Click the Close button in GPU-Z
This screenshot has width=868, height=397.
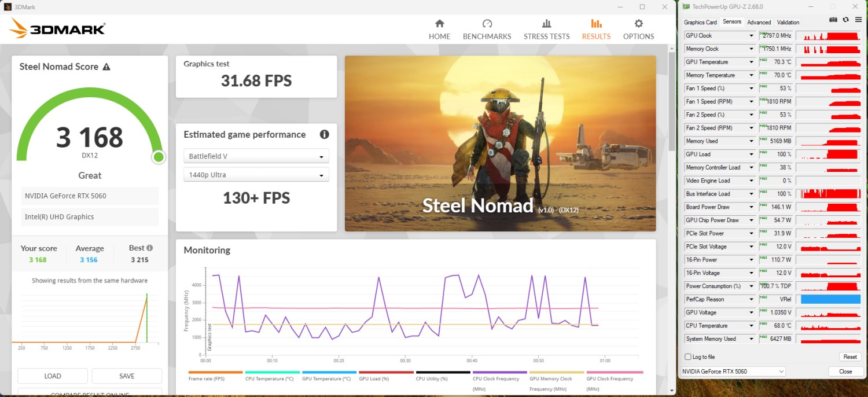[x=845, y=372]
